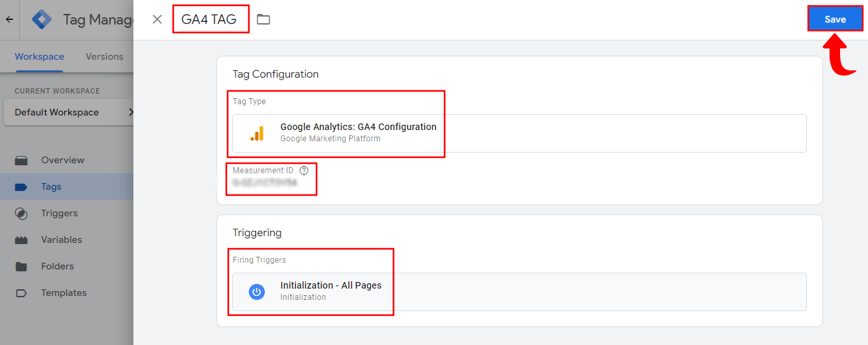Click the Templates outline-label icon in sidebar
Viewport: 868px width, 345px height.
pos(21,293)
